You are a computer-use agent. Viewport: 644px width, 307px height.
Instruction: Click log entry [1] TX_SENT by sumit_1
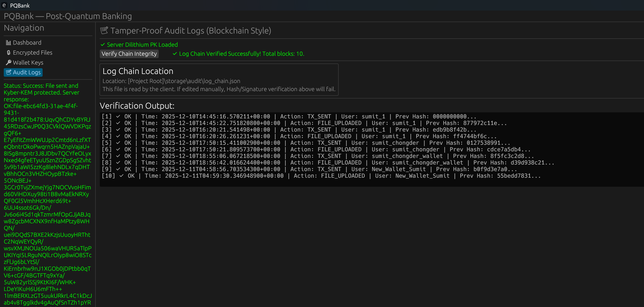pos(289,117)
